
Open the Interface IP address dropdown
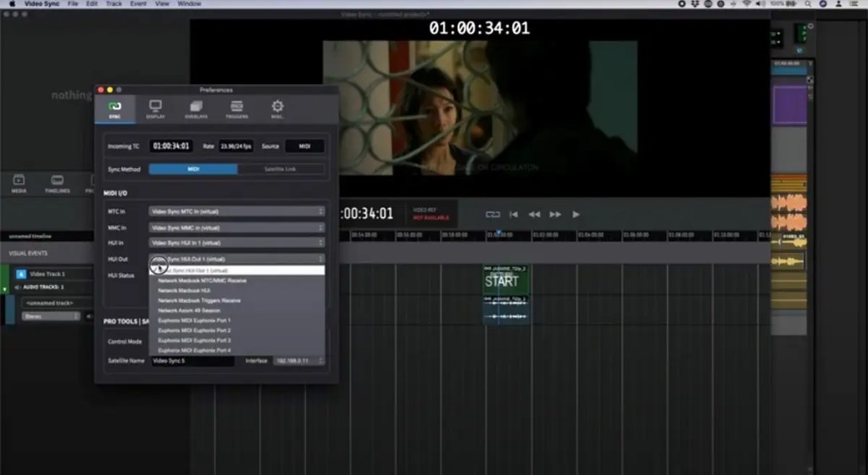(299, 361)
